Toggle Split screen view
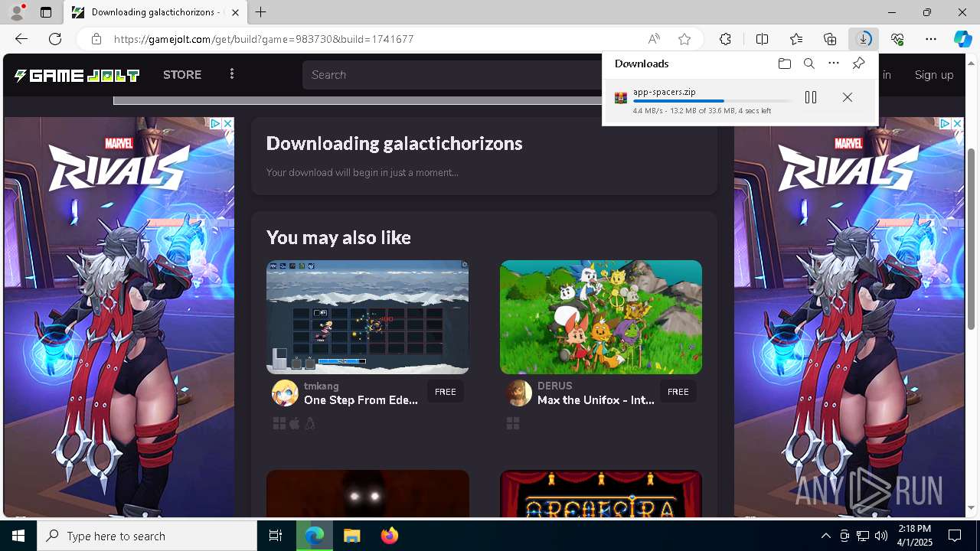Viewport: 980px width, 551px height. pyautogui.click(x=762, y=39)
